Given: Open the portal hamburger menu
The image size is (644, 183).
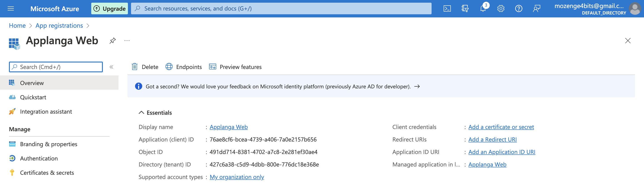Looking at the screenshot, I should pos(11,9).
